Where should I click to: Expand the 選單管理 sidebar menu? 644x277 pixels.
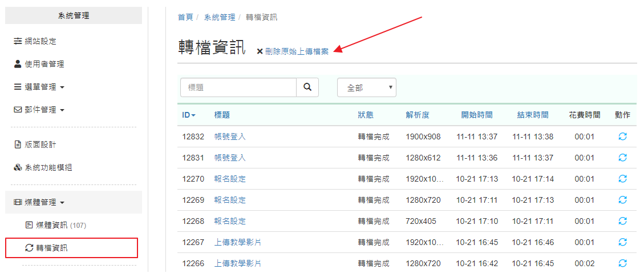click(40, 87)
